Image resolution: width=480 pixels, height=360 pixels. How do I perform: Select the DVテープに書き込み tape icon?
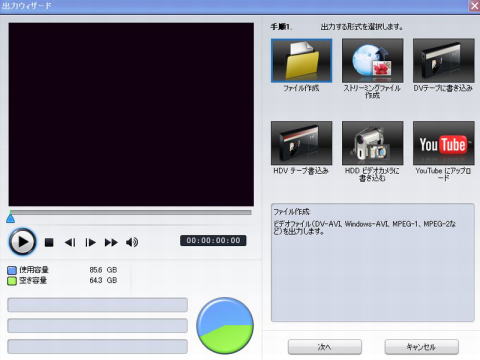[444, 61]
